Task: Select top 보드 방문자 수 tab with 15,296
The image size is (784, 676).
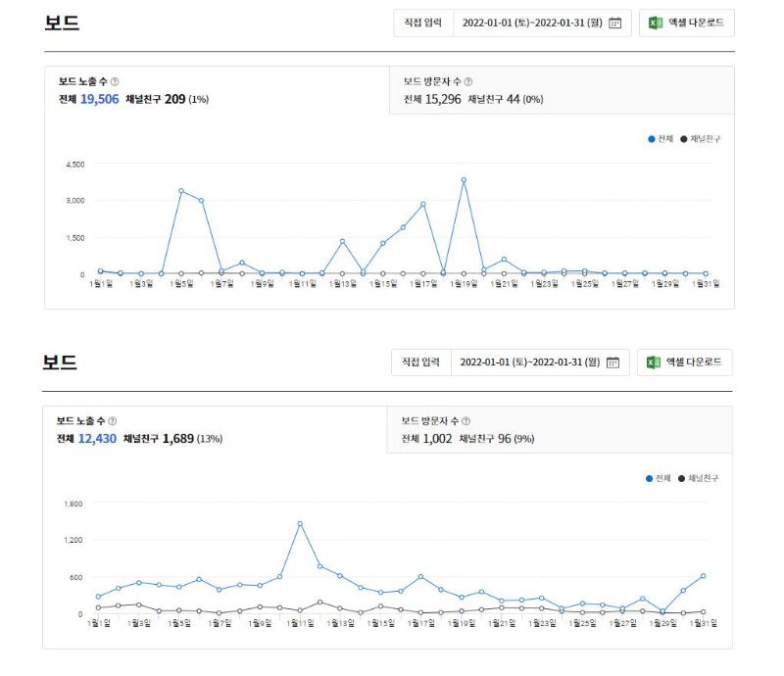Action: pos(562,90)
